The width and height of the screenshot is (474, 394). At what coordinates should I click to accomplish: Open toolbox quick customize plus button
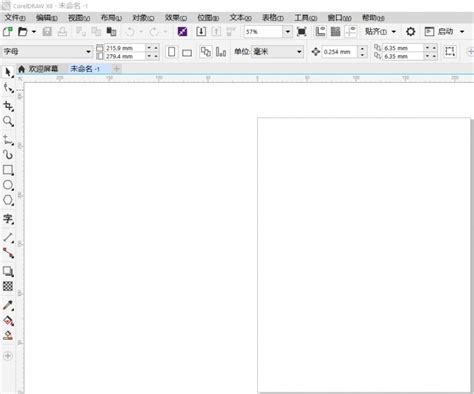click(8, 356)
